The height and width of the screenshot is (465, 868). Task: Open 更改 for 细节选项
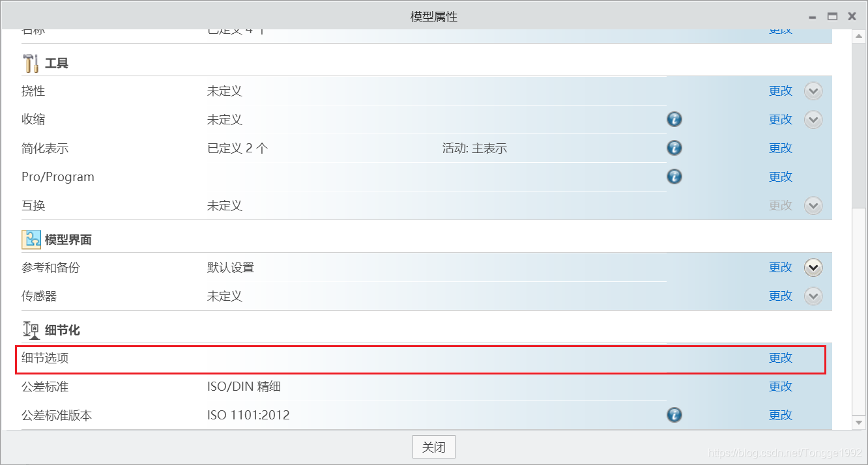click(781, 358)
